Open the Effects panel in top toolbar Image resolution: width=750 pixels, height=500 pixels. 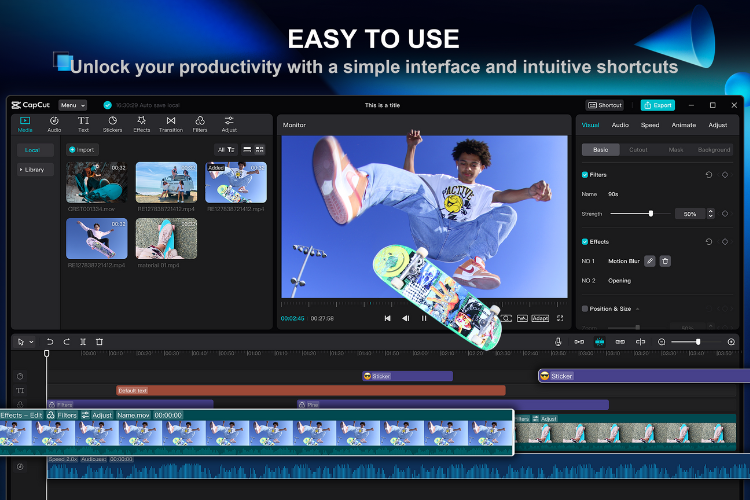point(142,123)
